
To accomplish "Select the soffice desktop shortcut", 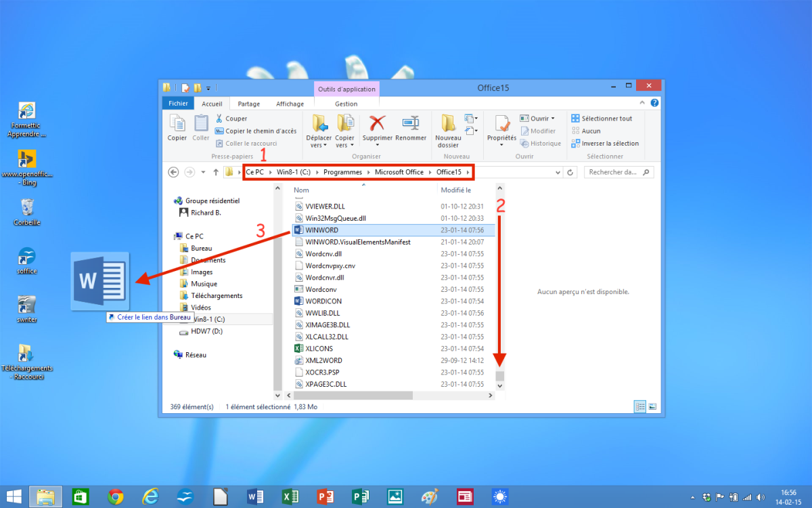I will pyautogui.click(x=27, y=261).
